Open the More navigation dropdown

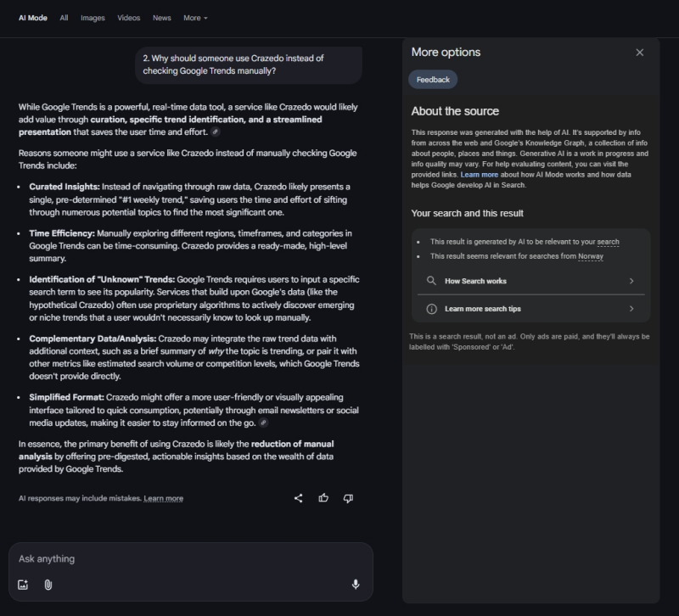[194, 18]
